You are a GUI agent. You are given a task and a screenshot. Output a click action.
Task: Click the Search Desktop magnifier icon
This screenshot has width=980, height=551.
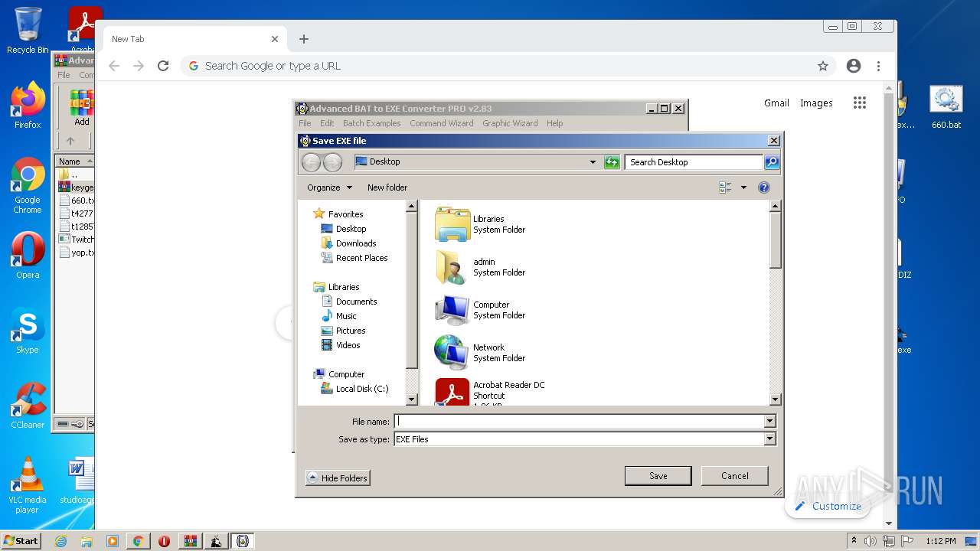point(772,162)
